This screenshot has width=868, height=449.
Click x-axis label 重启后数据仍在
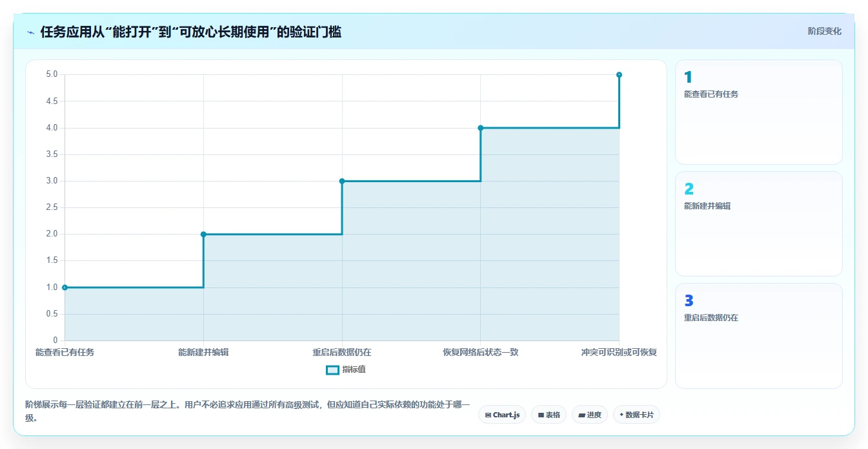click(342, 353)
